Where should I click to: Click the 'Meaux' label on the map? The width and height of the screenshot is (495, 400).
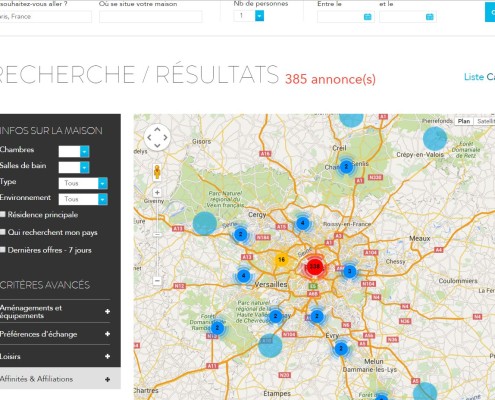click(x=420, y=239)
